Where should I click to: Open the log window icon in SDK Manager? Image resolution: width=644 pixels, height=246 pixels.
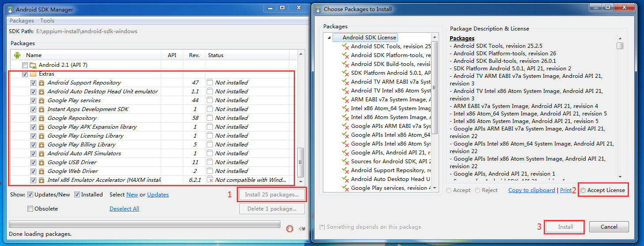pos(302,229)
